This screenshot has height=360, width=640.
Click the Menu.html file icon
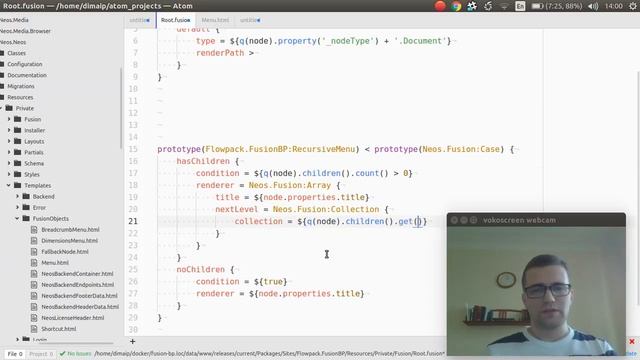(x=34, y=263)
